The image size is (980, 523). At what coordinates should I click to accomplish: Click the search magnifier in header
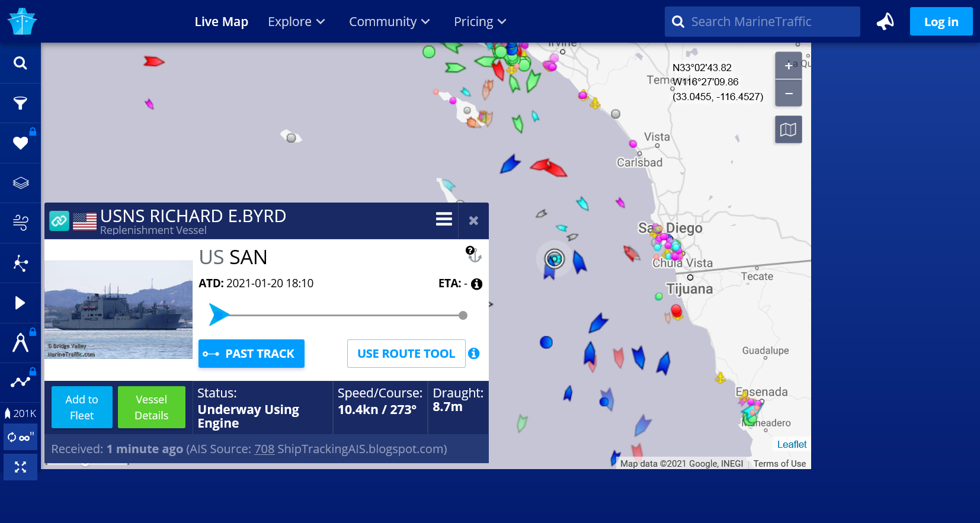[x=678, y=22]
